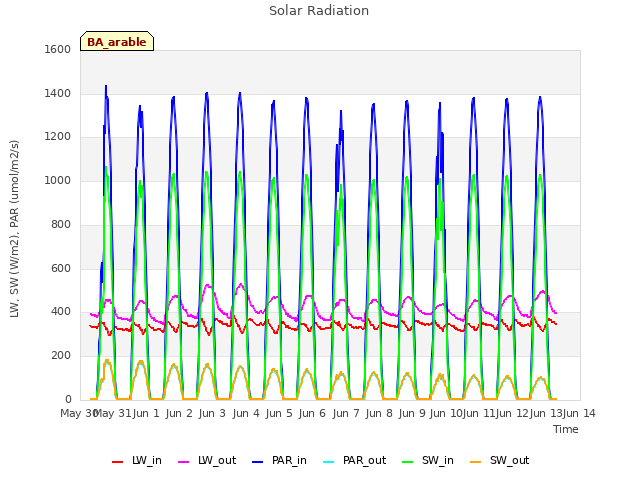640x480 pixels.
Task: Click the magenta LW_out legend color marker
Action: click(184, 462)
